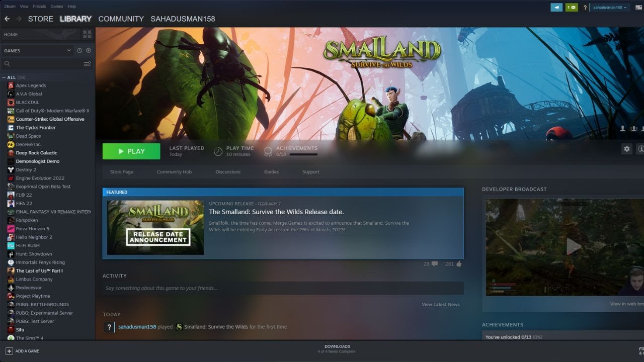Open the Smalland release date news title

click(276, 212)
